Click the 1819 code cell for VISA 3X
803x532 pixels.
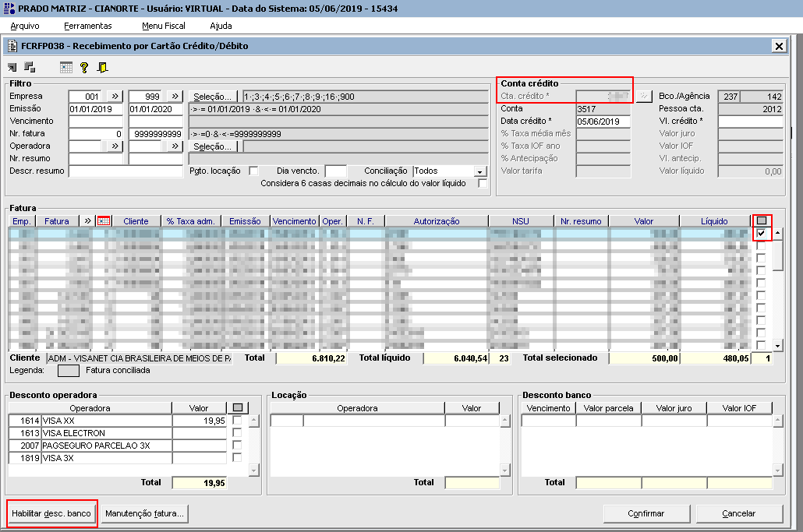click(25, 458)
